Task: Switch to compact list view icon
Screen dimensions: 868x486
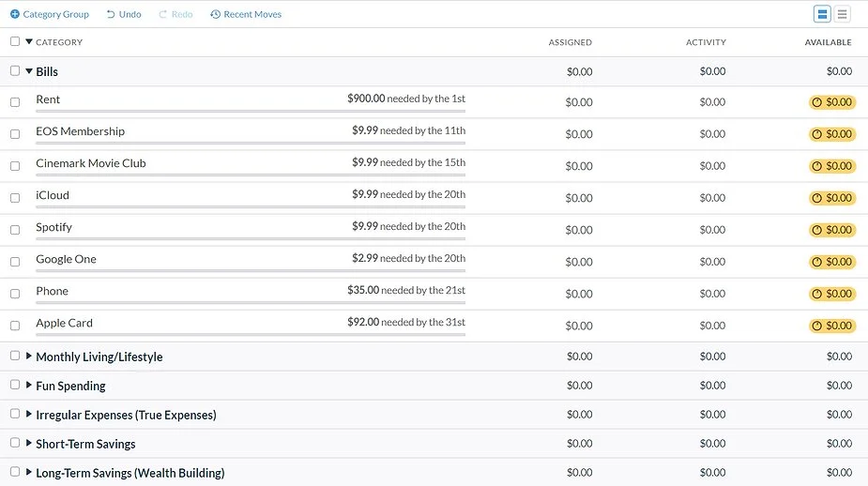Action: point(843,14)
